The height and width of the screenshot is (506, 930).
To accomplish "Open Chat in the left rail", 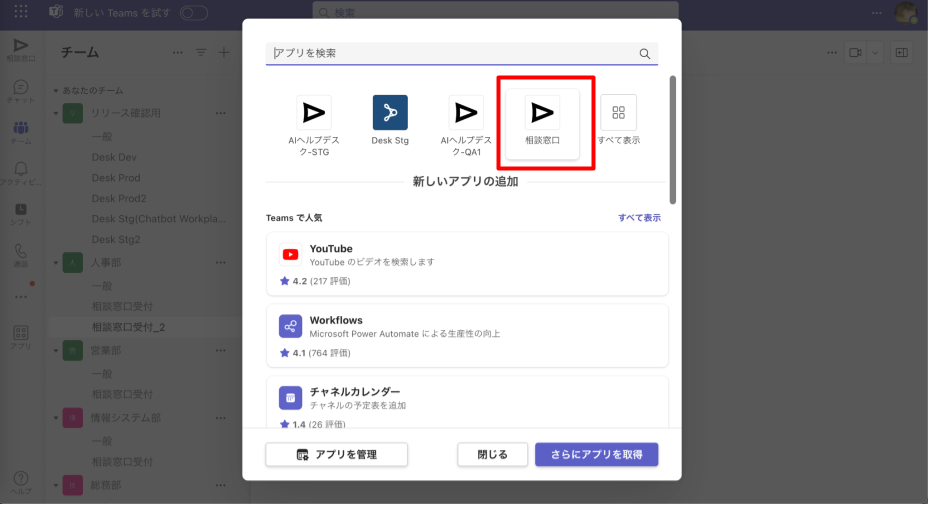I will click(x=21, y=91).
